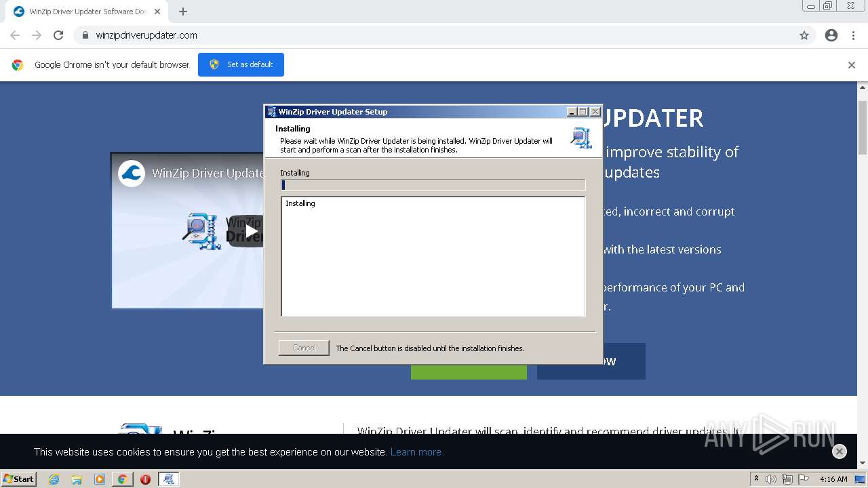
Task: View site security padlock info
Action: (x=85, y=35)
